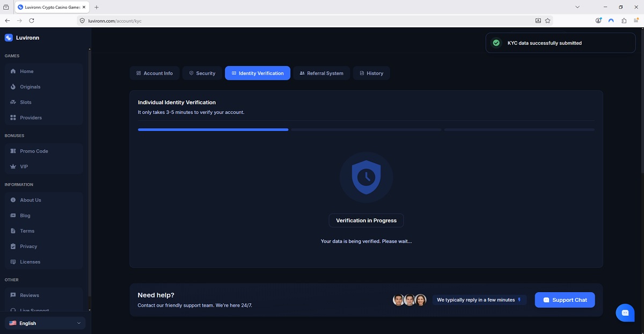
Task: Click the blue arc toolbar extension icon
Action: pyautogui.click(x=611, y=20)
